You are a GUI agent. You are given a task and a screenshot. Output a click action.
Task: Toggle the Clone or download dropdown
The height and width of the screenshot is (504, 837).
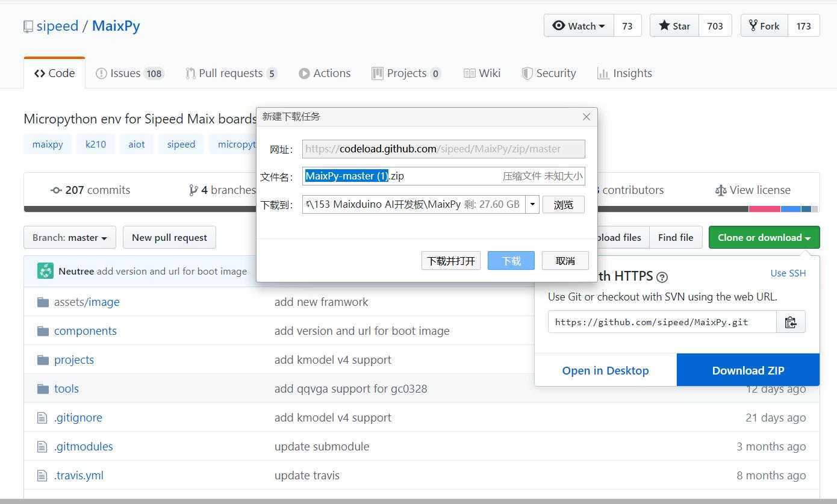click(764, 237)
